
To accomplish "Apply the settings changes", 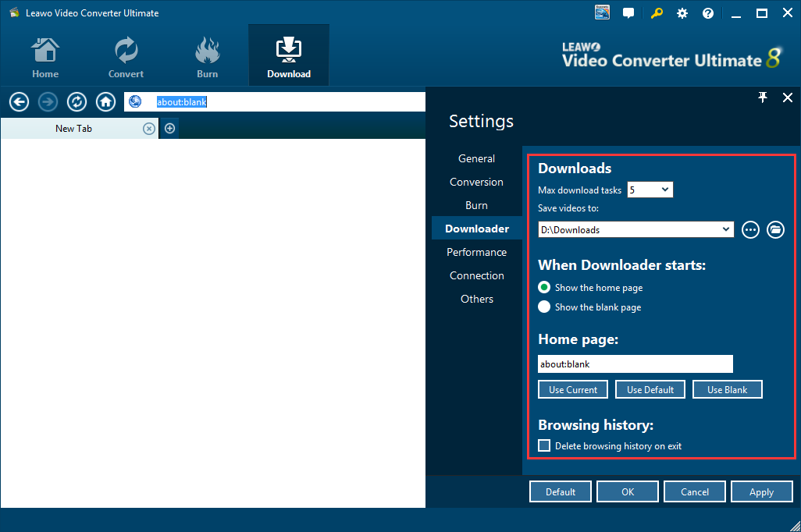I will (761, 491).
